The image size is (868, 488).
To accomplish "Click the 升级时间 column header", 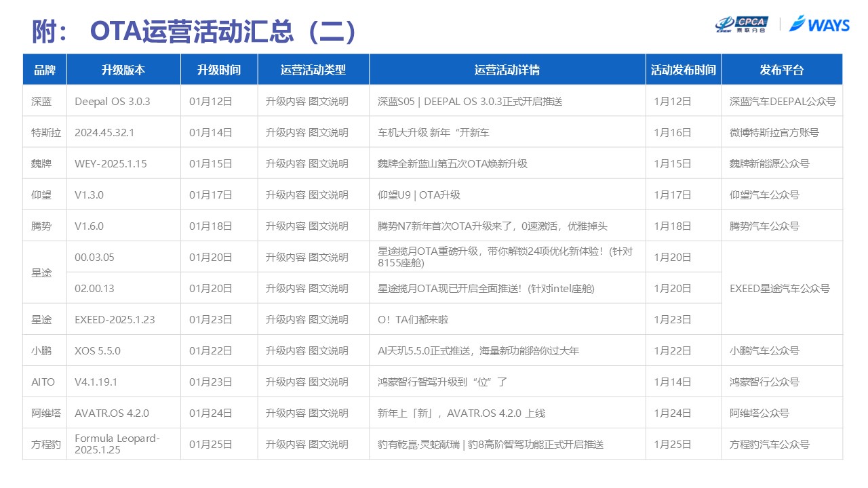I will [x=219, y=70].
